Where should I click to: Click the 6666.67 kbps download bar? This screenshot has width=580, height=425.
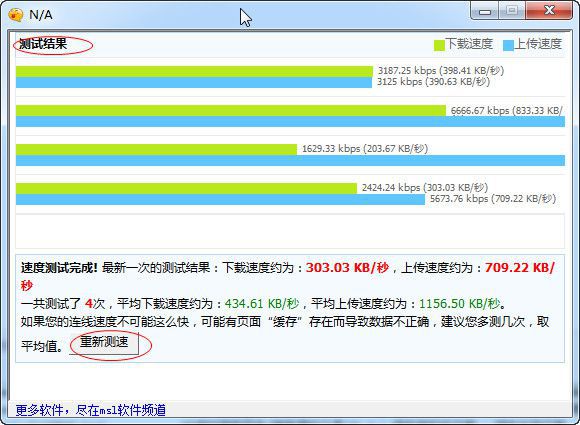(231, 111)
